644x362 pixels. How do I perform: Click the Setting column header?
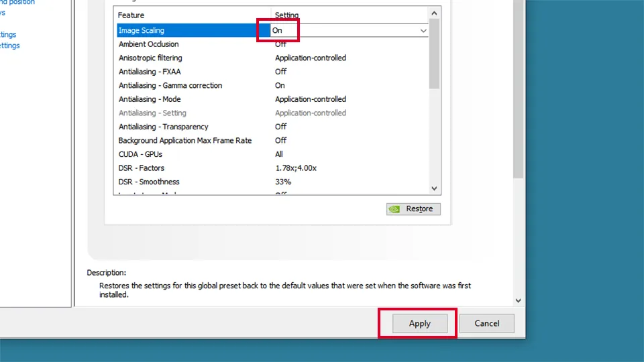[x=286, y=15]
